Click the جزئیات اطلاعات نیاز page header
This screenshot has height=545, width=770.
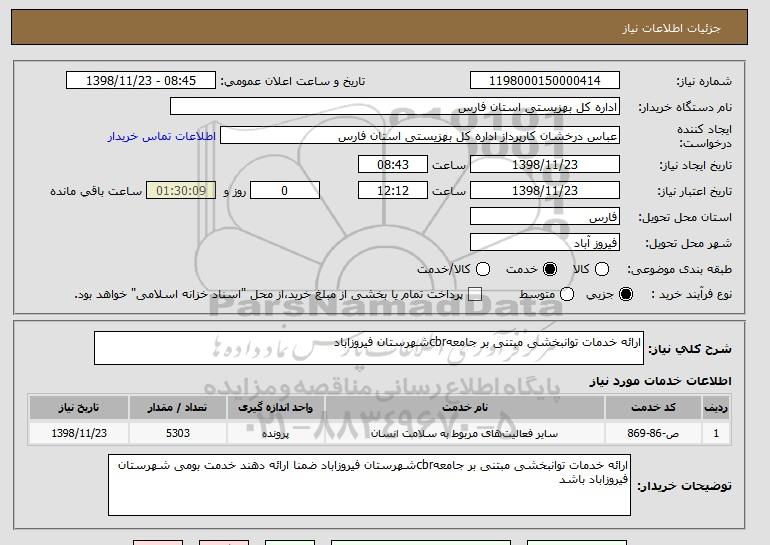tap(671, 28)
